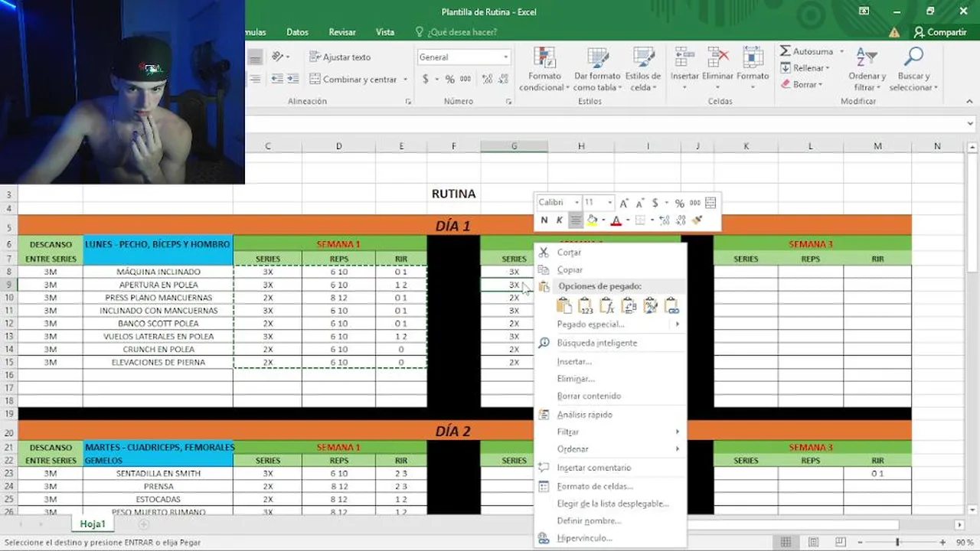The image size is (980, 551).
Task: Click Rellenar in the Modificar group
Action: click(x=805, y=68)
